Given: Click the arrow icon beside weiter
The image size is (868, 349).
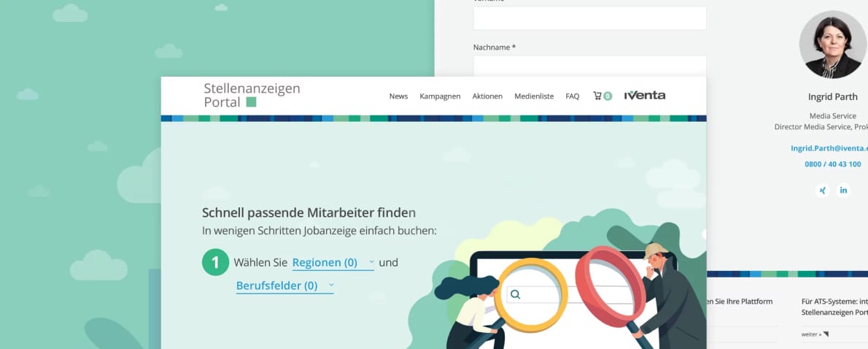Looking at the screenshot, I should coord(826,334).
